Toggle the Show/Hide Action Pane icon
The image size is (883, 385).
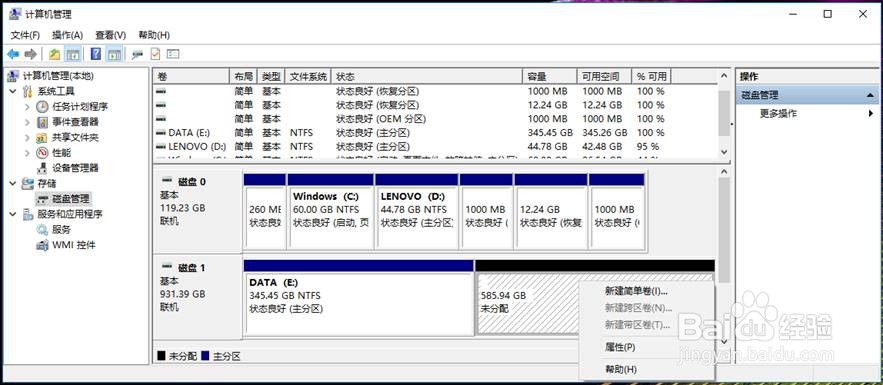click(x=114, y=54)
